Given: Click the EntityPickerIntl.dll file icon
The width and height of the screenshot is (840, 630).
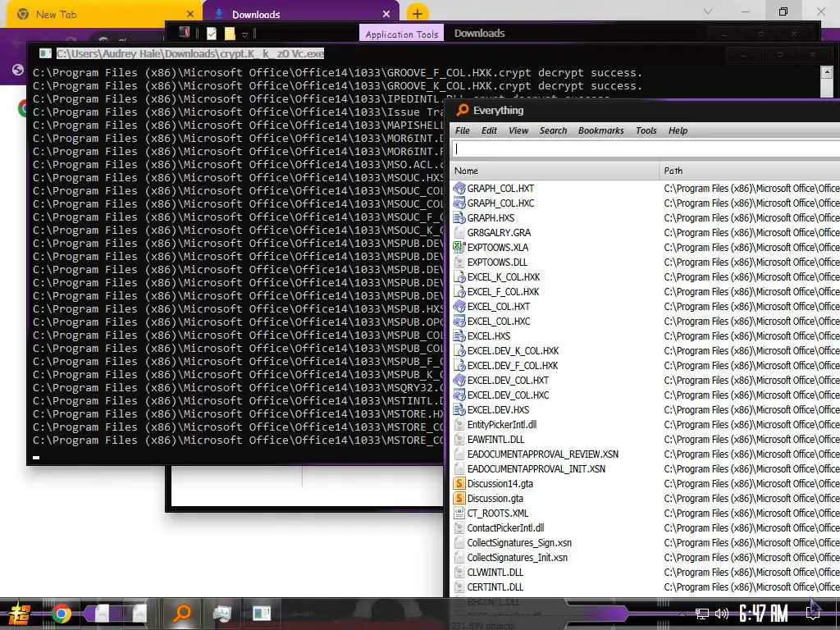Looking at the screenshot, I should point(459,424).
